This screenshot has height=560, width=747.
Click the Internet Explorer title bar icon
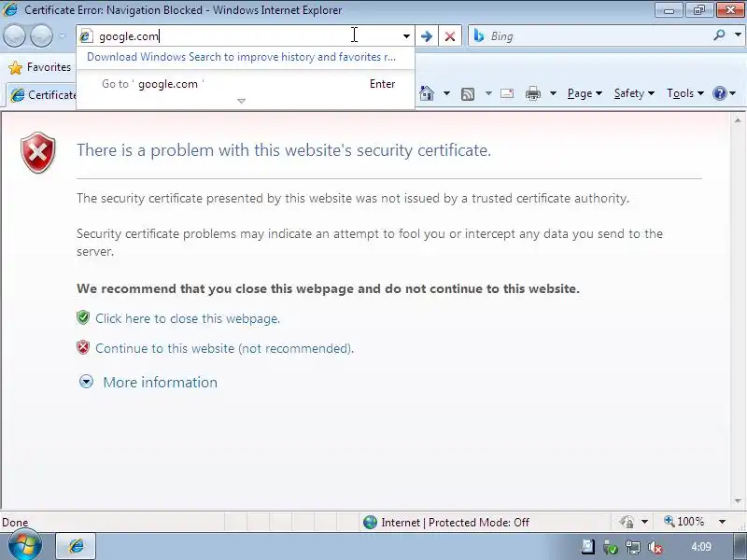pos(10,9)
